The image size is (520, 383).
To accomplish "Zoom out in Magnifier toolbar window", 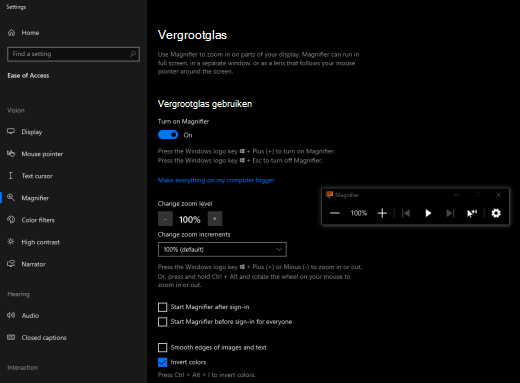I will (x=335, y=213).
